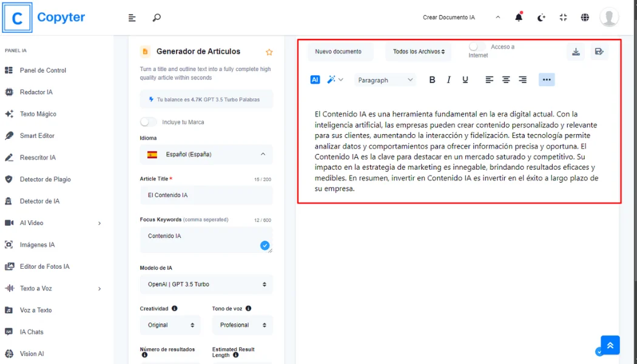This screenshot has height=364, width=637.
Task: Open the Todos los Archivos dropdown
Action: [x=418, y=52]
